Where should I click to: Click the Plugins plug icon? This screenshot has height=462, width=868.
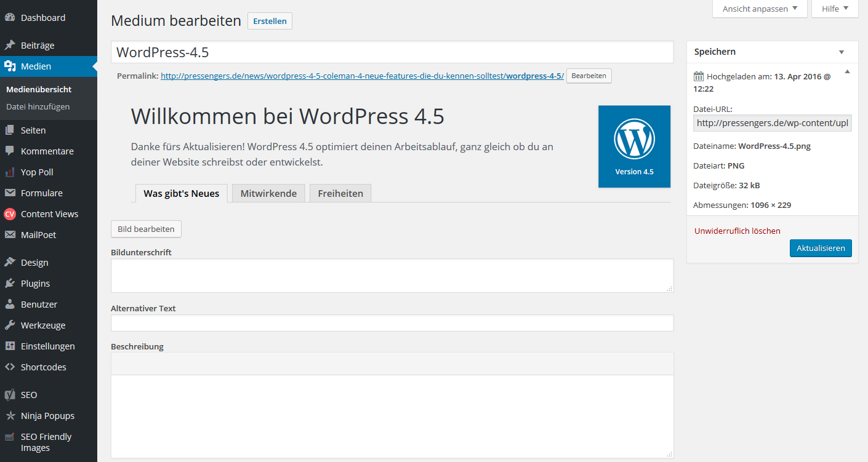click(x=10, y=284)
